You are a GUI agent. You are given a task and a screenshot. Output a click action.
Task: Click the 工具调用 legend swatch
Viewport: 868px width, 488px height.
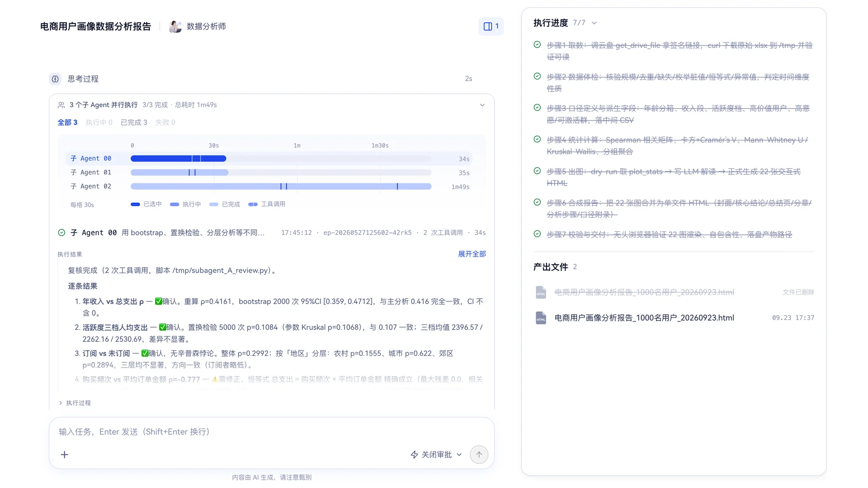253,204
